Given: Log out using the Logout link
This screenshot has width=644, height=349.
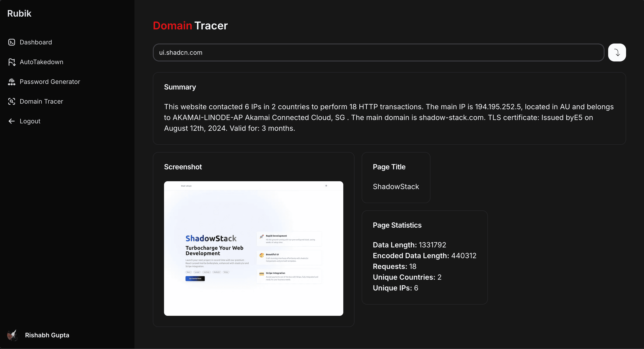Looking at the screenshot, I should (x=30, y=121).
